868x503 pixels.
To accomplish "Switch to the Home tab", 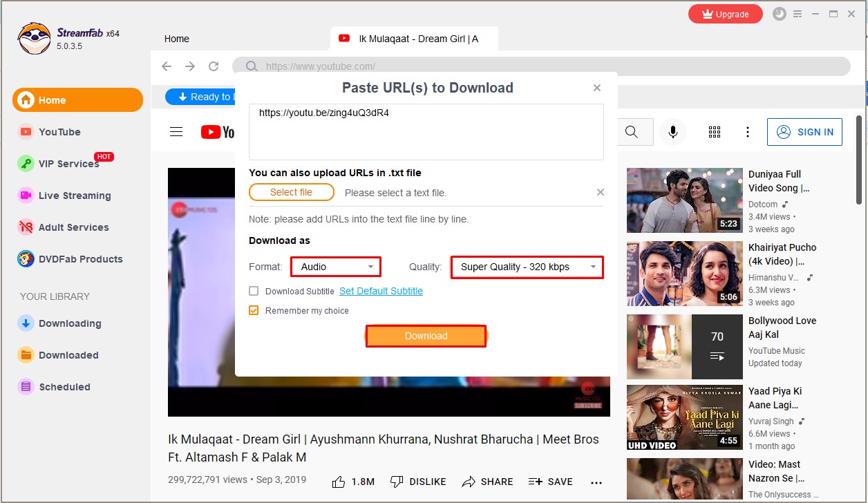I will click(177, 39).
